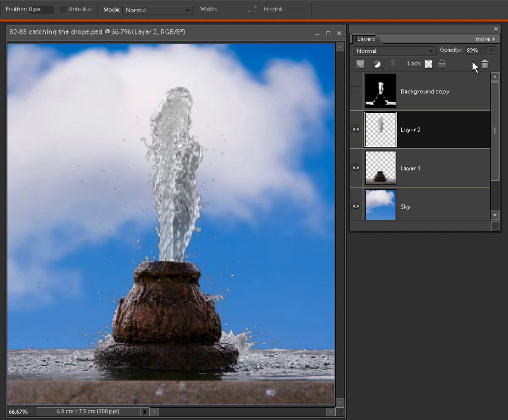This screenshot has width=508, height=420.
Task: Click the lock all padlock icon
Action: [442, 64]
